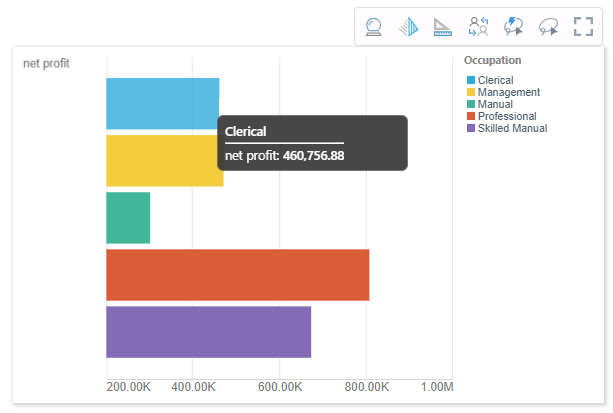The width and height of the screenshot is (613, 413).
Task: Click the green Manual bar
Action: coord(128,217)
